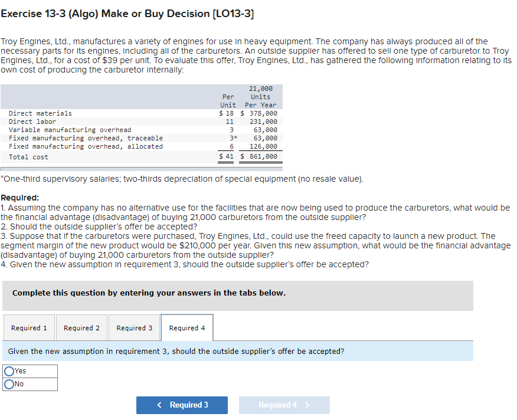Image resolution: width=517 pixels, height=420 pixels.
Task: Click the 3* traceable per-unit value
Action: click(234, 138)
